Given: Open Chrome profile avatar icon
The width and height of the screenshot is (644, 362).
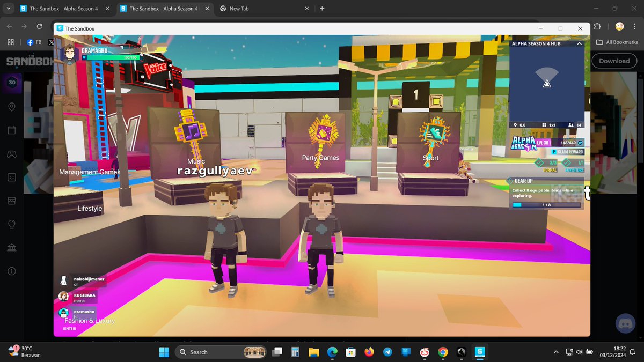Looking at the screenshot, I should [x=619, y=26].
